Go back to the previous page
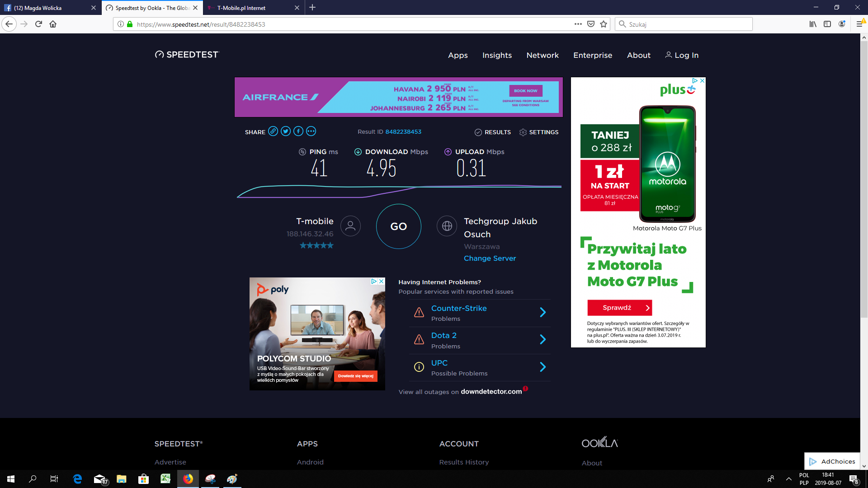Screen dimensions: 868x488 [x=9, y=24]
